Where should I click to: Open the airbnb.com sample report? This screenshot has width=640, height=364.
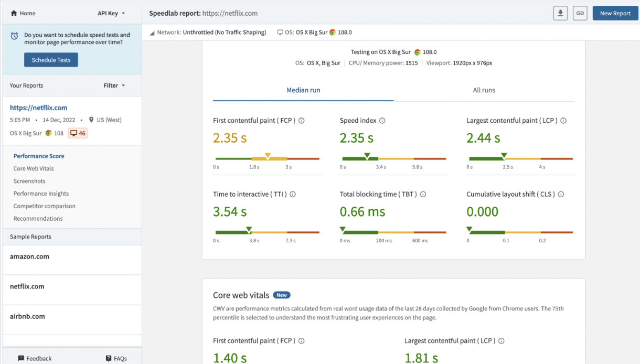[x=27, y=317]
